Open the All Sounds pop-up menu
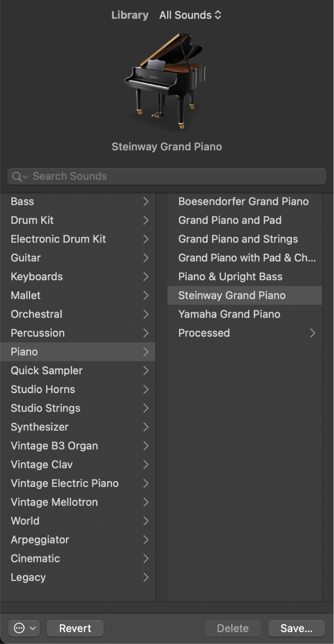Screen dimensions: 334x644 pyautogui.click(x=190, y=15)
